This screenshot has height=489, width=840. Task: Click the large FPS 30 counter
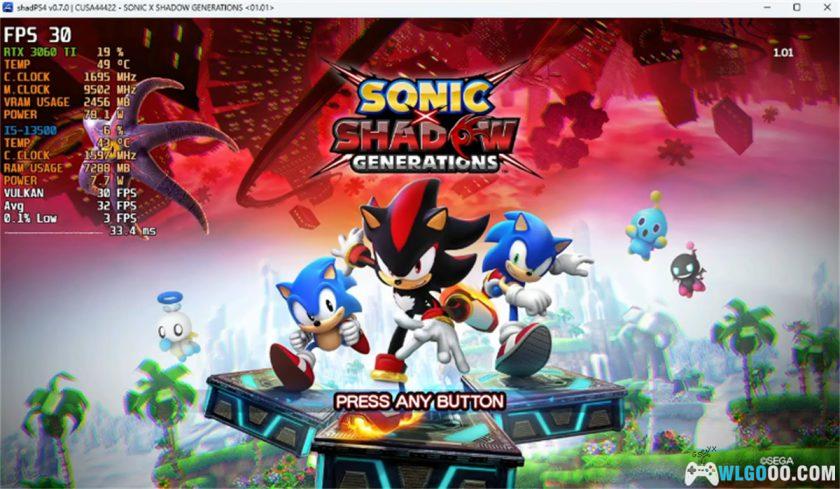[x=38, y=35]
